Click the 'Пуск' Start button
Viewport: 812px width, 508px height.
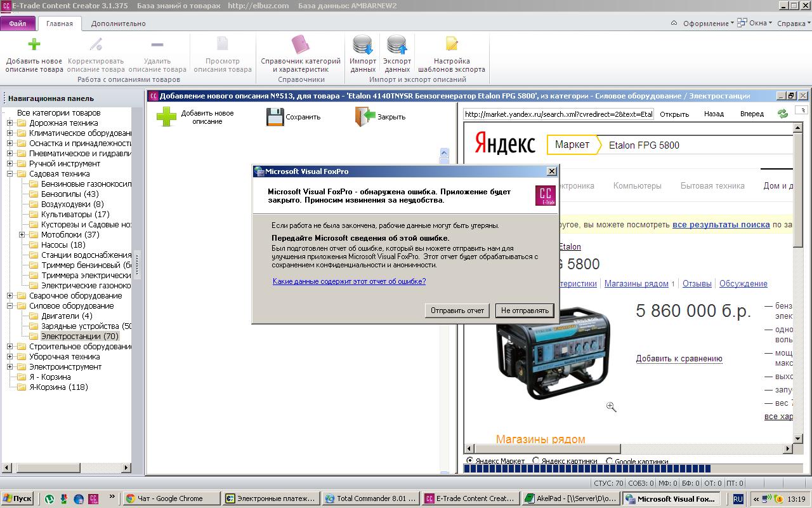pos(18,499)
